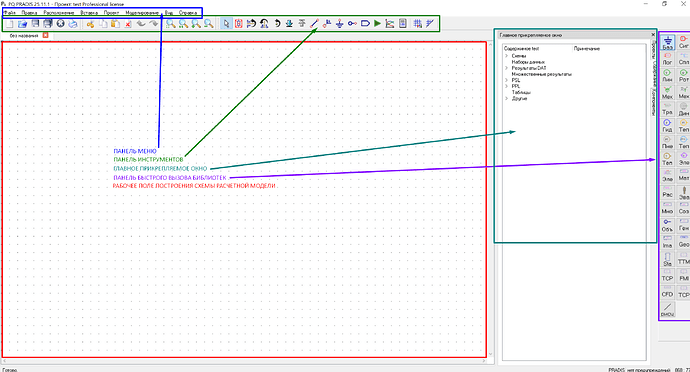This screenshot has width=690, height=372.
Task: Expand the Другие tree node
Action: [x=506, y=99]
